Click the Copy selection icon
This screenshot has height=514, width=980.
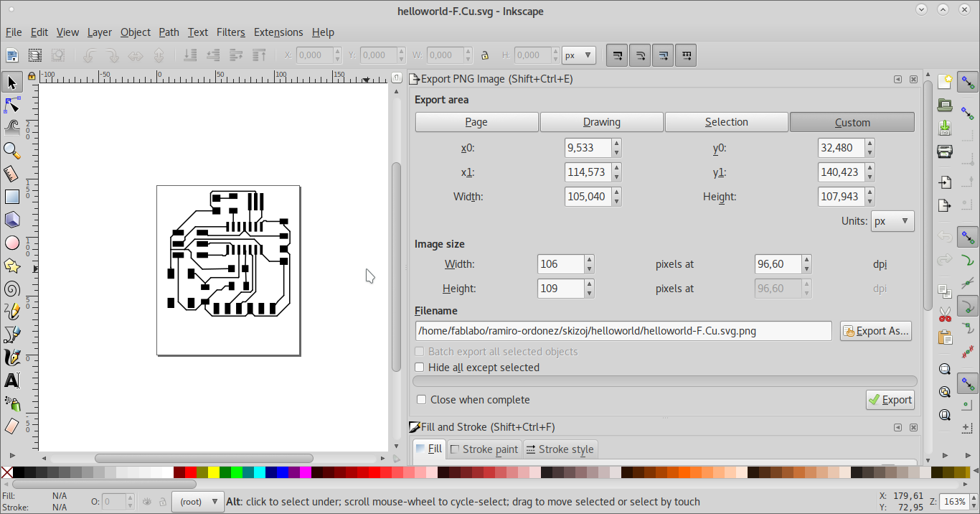pos(946,291)
